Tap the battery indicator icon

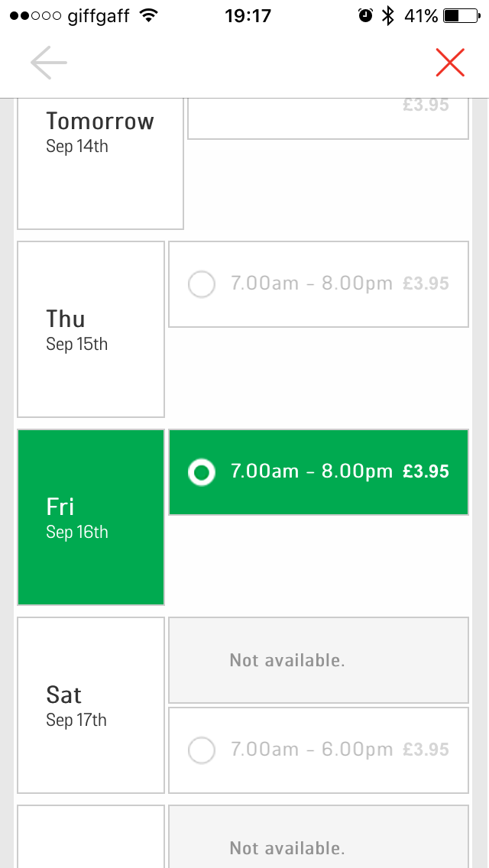coord(461,16)
